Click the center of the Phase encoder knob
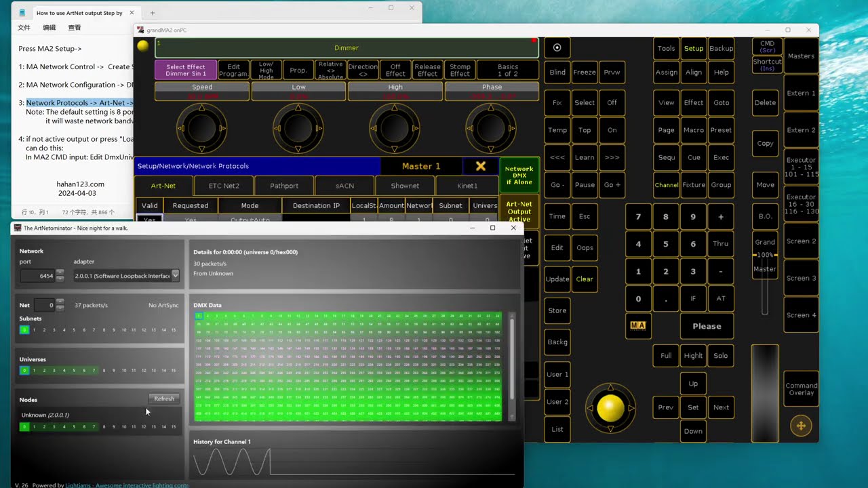868x488 pixels. (491, 127)
